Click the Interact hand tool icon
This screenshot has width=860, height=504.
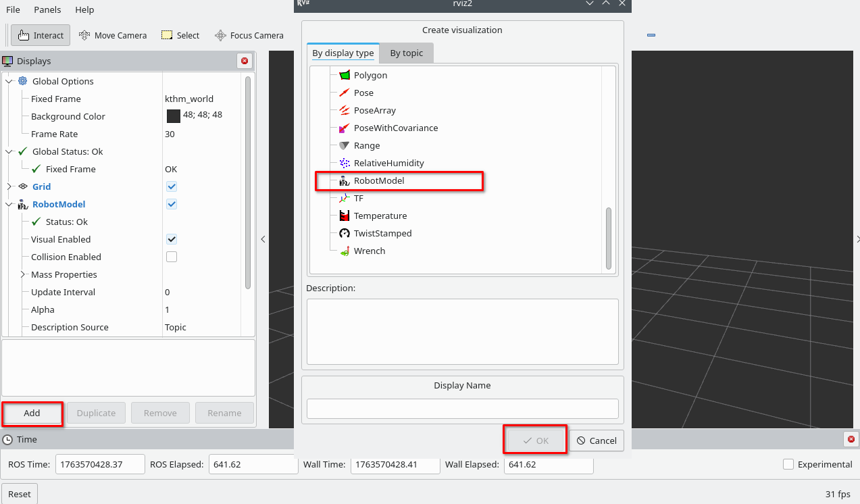coord(24,35)
